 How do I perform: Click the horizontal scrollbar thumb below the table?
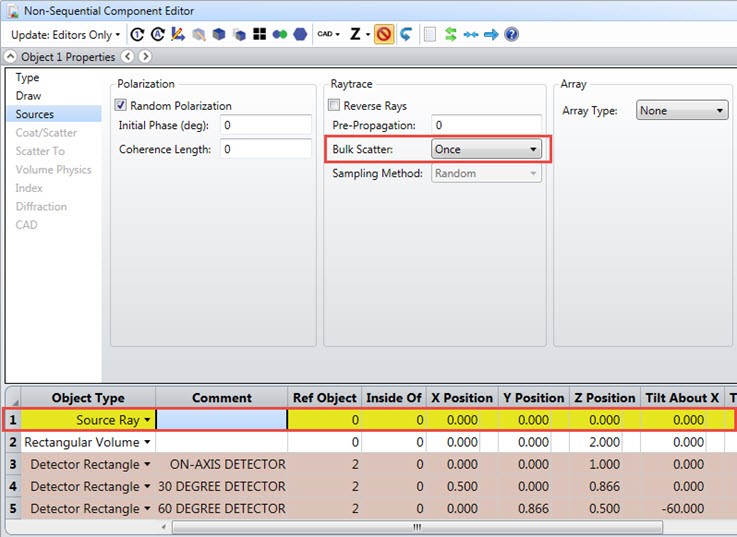(x=417, y=527)
